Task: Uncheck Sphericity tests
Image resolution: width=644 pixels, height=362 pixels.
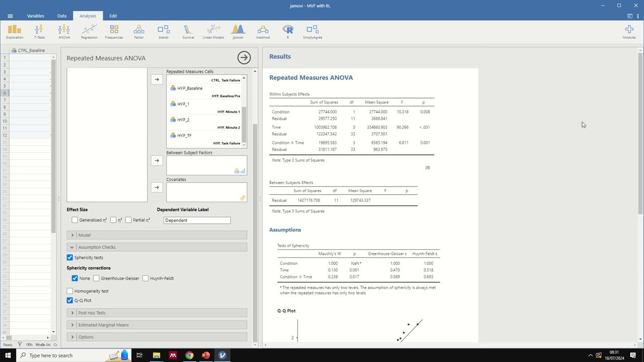Action: 70,257
